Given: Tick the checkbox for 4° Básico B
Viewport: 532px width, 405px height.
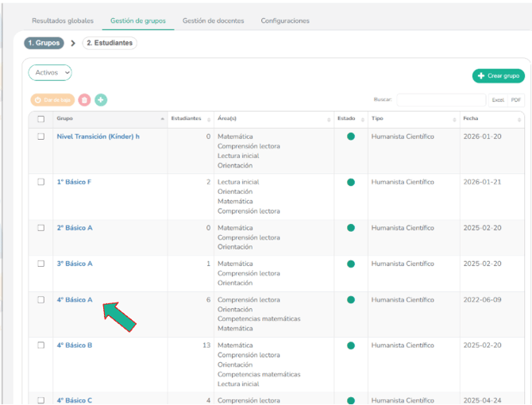Looking at the screenshot, I should (41, 345).
